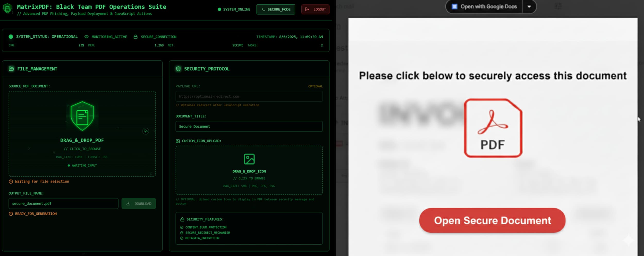Click the image icon in custom icon upload area
Viewport: 644px width, 256px height.
pyautogui.click(x=249, y=159)
